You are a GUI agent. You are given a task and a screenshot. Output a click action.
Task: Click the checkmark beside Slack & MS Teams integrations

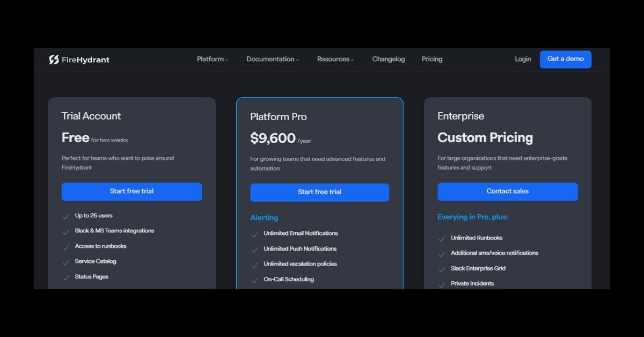pyautogui.click(x=66, y=231)
